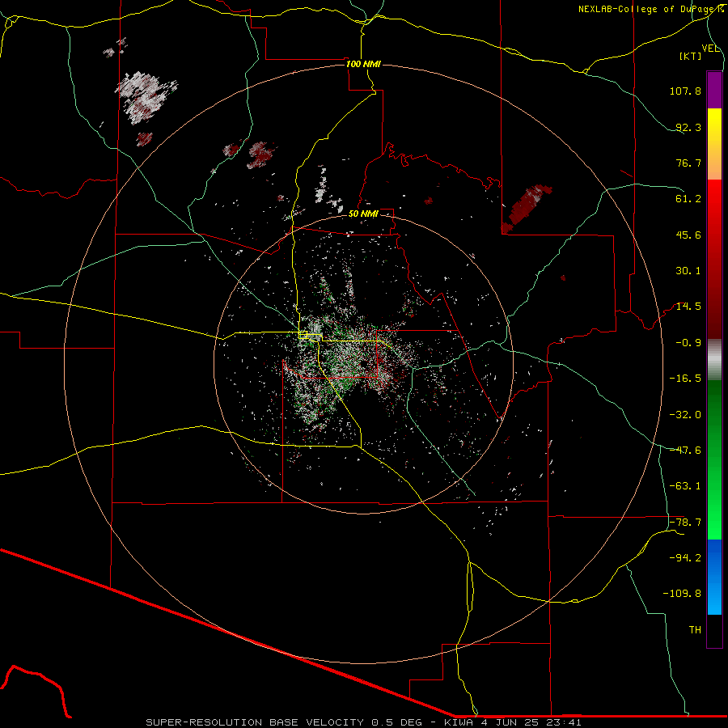Click the [KT] units label
728x728 pixels.
point(691,56)
